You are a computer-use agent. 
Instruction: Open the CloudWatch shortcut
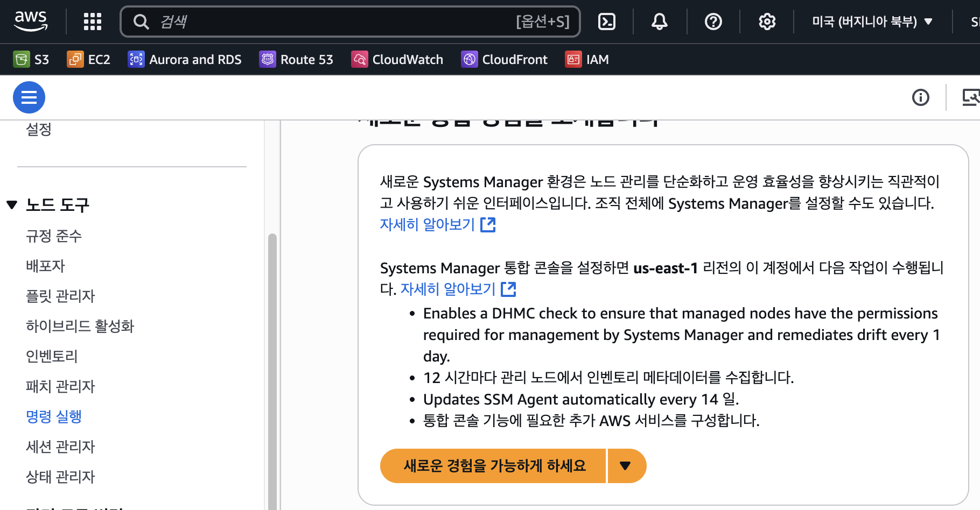click(x=397, y=59)
